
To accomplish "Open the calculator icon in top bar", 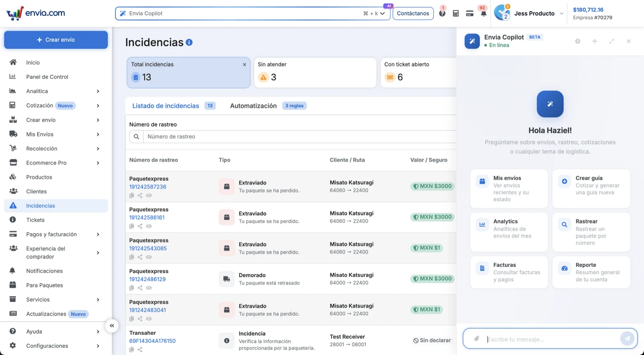I will tap(456, 13).
